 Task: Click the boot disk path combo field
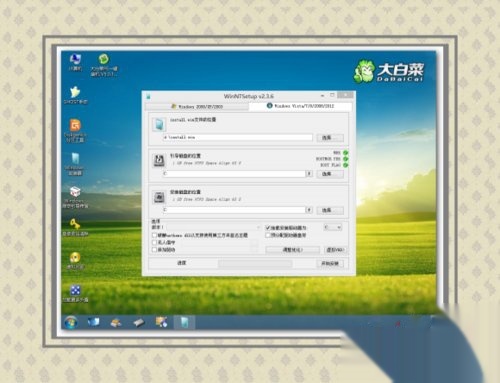(238, 174)
